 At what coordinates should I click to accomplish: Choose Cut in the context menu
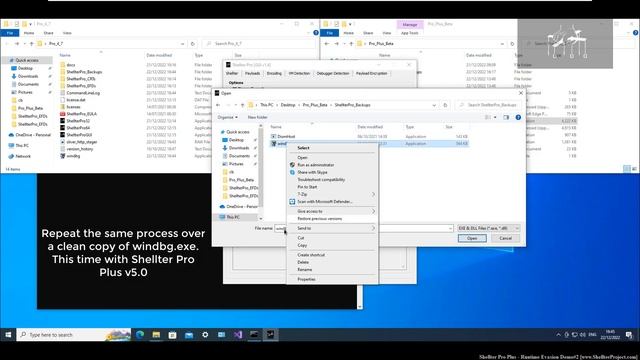[x=301, y=238]
